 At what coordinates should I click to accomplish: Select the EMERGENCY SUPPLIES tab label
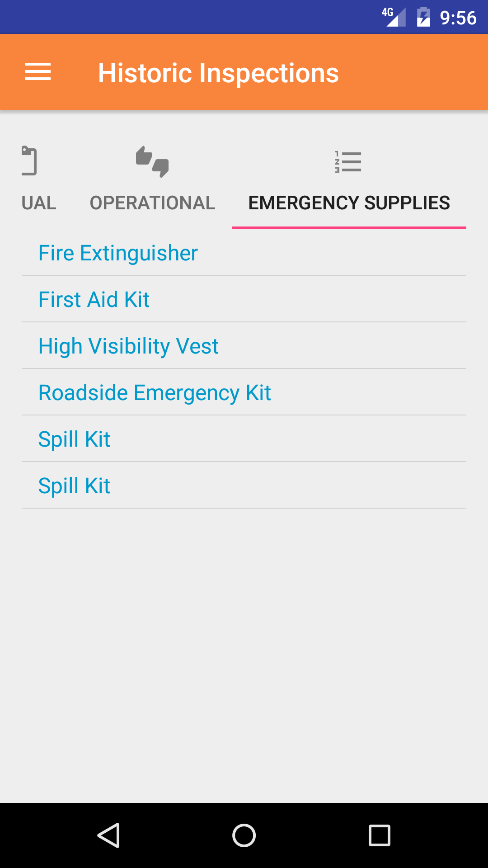(349, 203)
